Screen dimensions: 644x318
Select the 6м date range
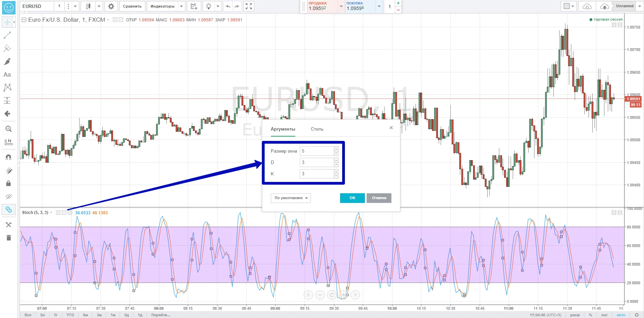point(85,315)
